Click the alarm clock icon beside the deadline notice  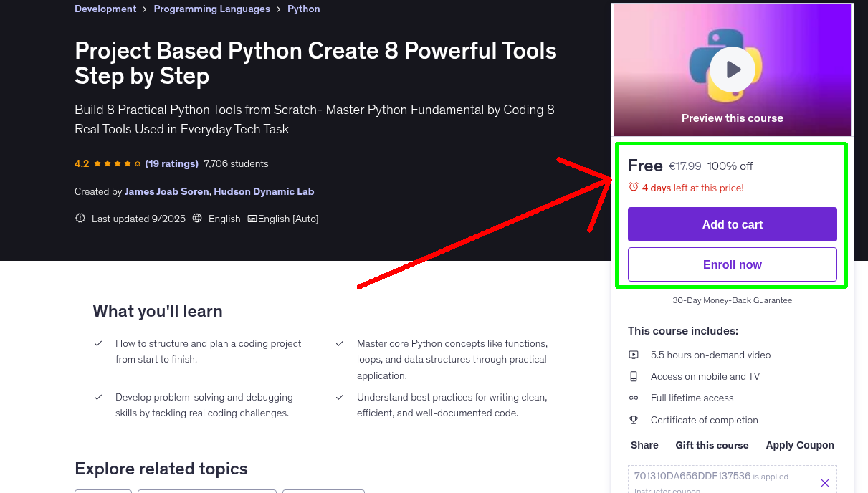[x=633, y=186]
